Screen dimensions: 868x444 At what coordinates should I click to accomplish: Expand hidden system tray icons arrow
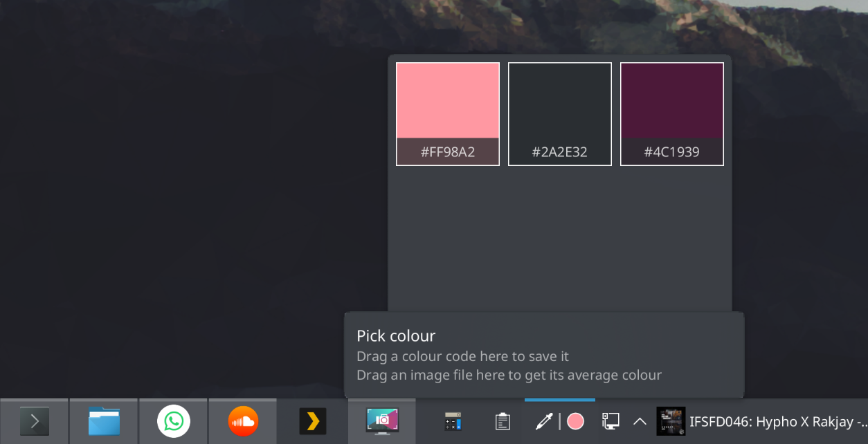(640, 421)
